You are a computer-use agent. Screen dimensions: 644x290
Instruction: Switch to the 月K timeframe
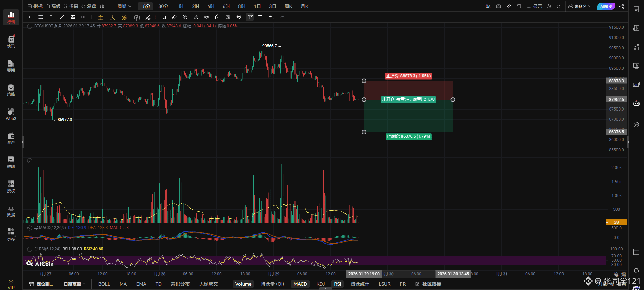[305, 6]
